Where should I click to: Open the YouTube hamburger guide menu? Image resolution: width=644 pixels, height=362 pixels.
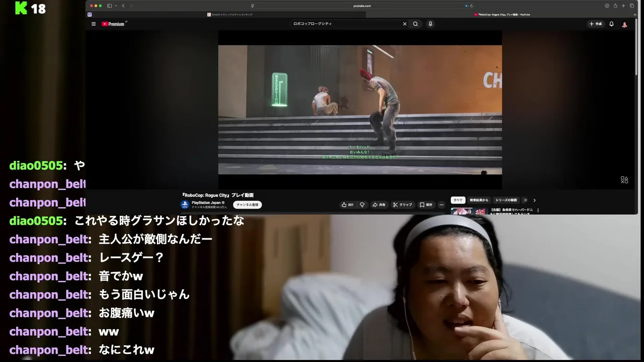94,24
